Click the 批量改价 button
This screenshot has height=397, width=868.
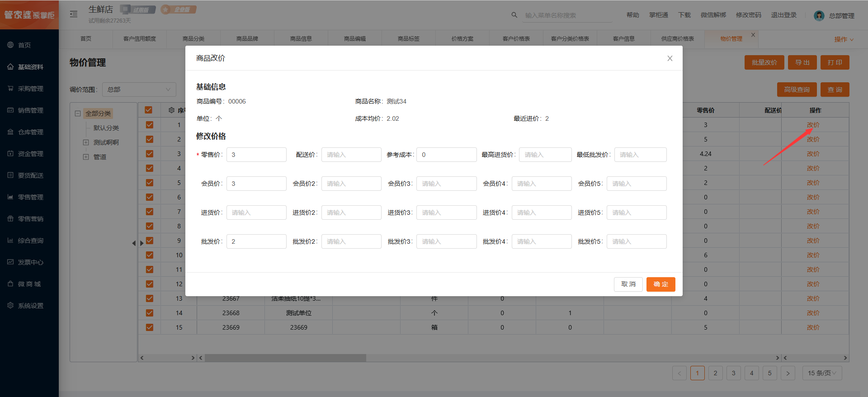(x=764, y=62)
